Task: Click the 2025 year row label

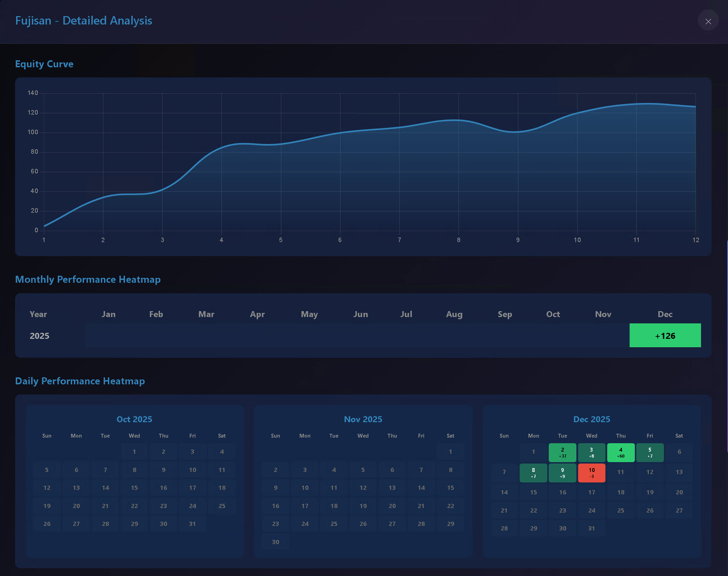Action: [x=40, y=336]
